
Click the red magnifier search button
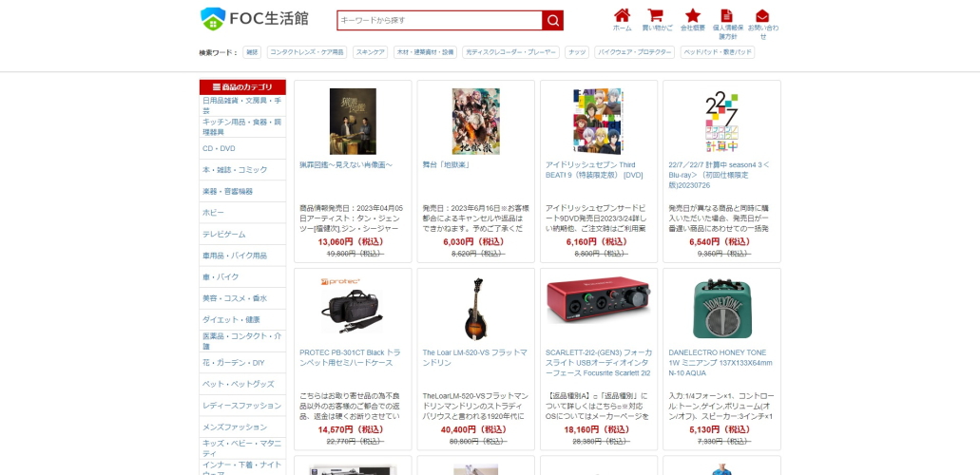552,20
